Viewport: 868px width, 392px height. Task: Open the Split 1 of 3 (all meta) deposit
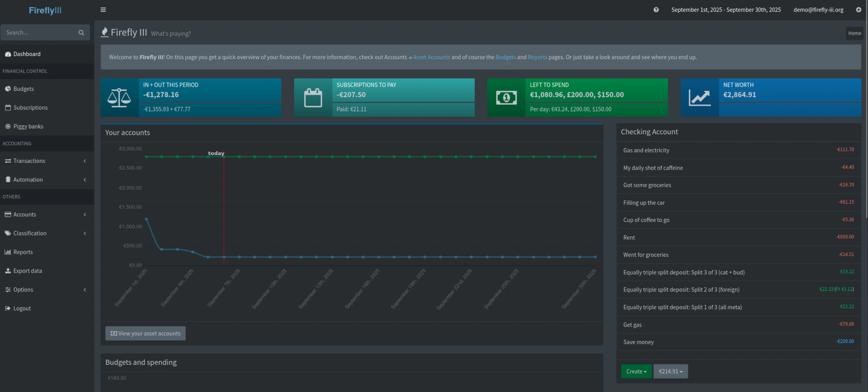click(x=682, y=307)
